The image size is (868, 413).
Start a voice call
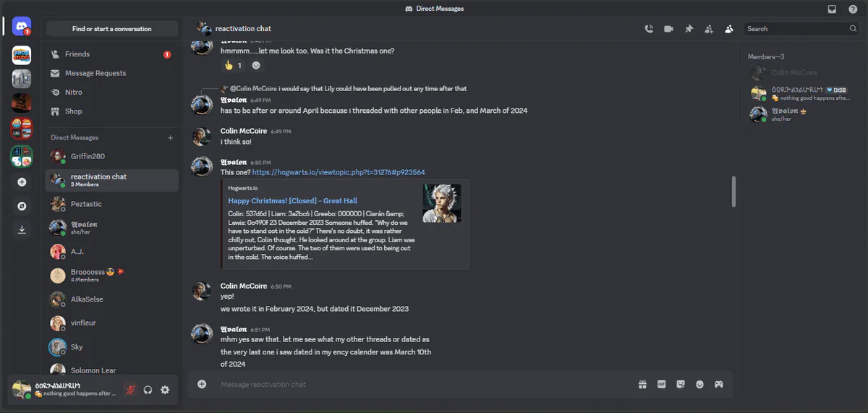[x=649, y=29]
